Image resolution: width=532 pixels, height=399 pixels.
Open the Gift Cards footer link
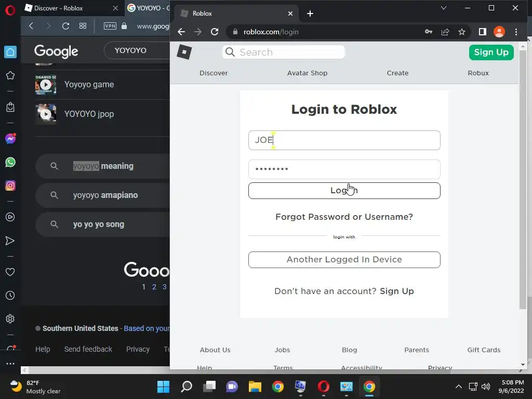(484, 350)
